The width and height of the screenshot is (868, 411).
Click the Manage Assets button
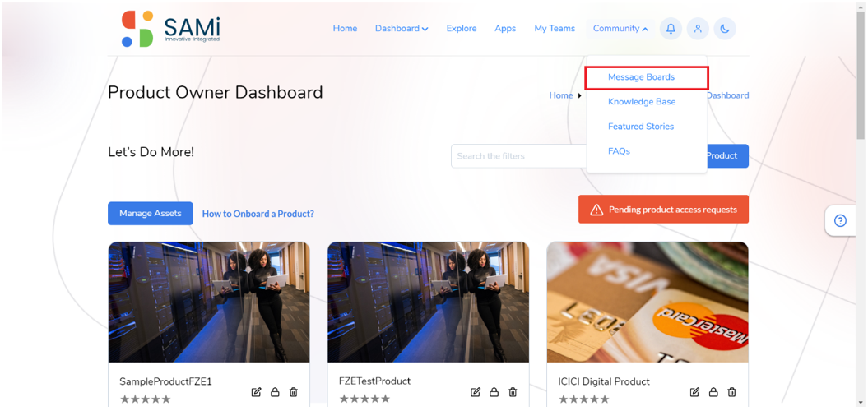pos(151,213)
